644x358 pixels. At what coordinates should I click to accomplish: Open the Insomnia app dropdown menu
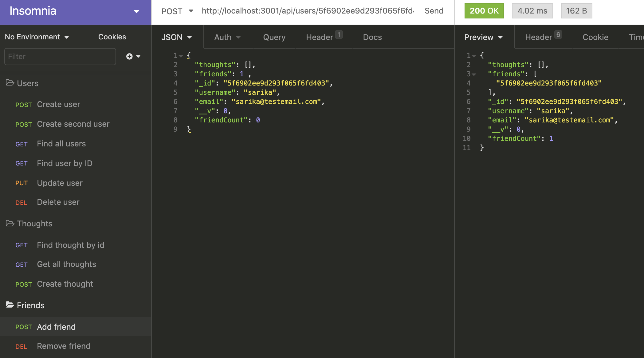[136, 12]
